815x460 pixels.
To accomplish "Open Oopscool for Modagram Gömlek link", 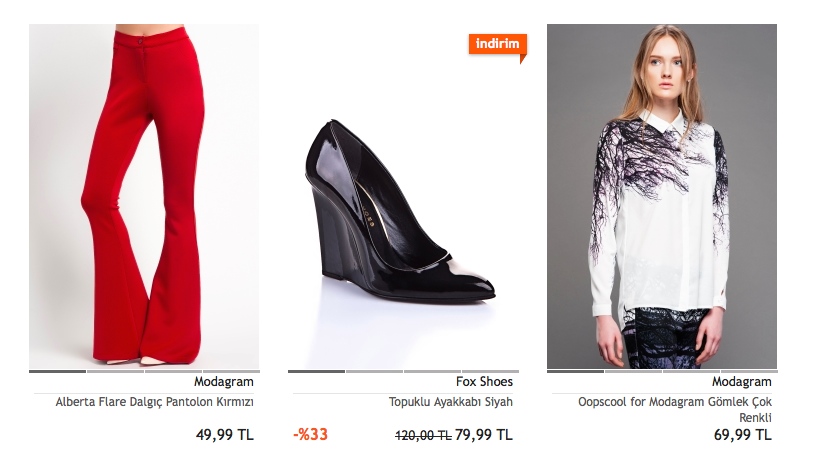I will pyautogui.click(x=675, y=410).
